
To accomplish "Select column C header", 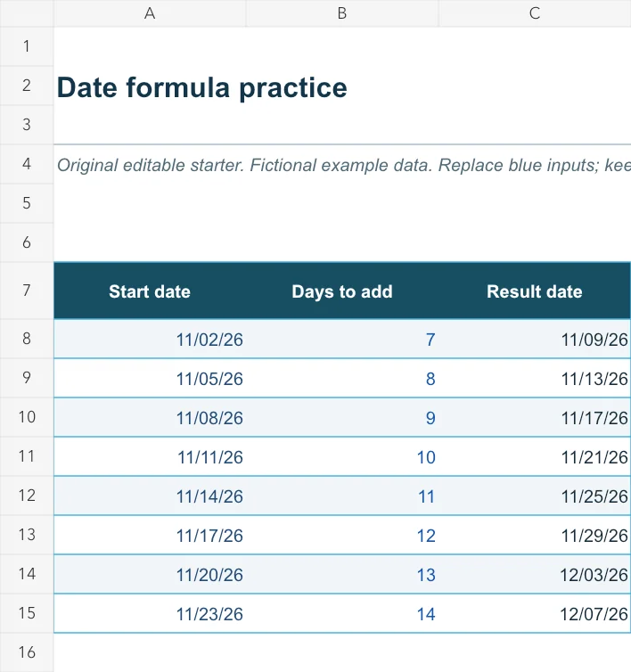I will click(535, 13).
